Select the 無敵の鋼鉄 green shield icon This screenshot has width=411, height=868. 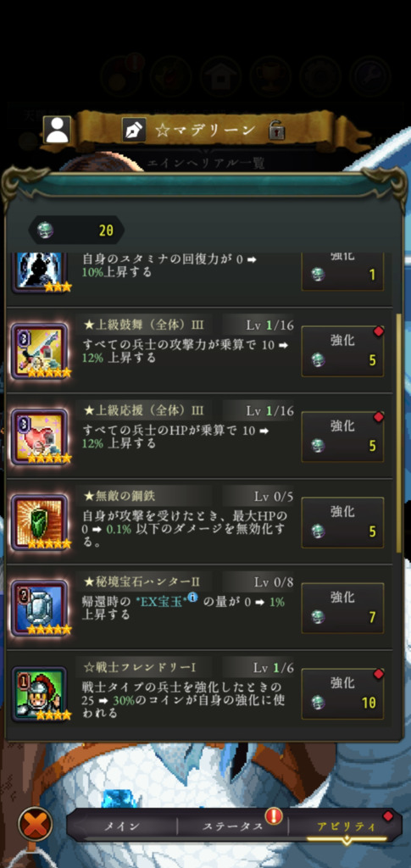(39, 522)
